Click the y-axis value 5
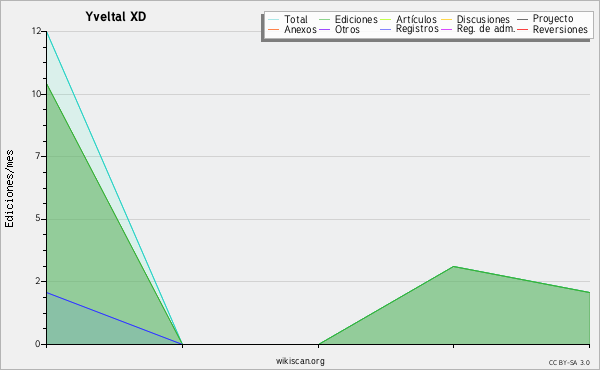 pos(38,218)
